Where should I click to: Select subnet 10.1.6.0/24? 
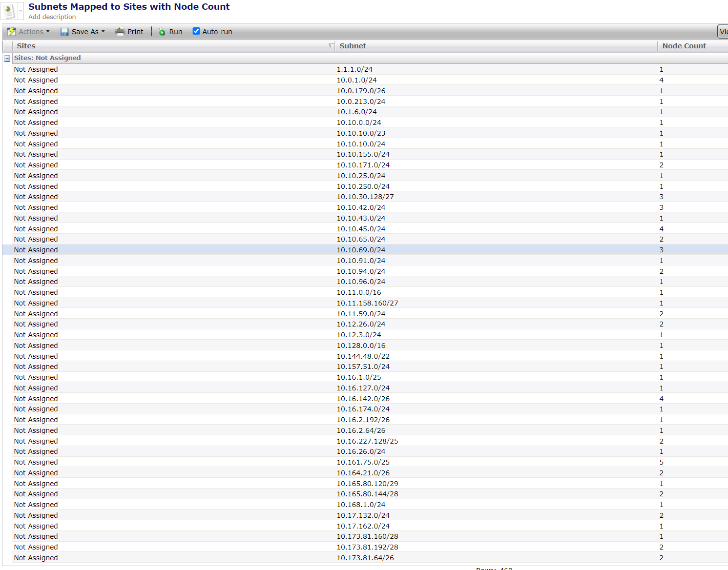356,112
